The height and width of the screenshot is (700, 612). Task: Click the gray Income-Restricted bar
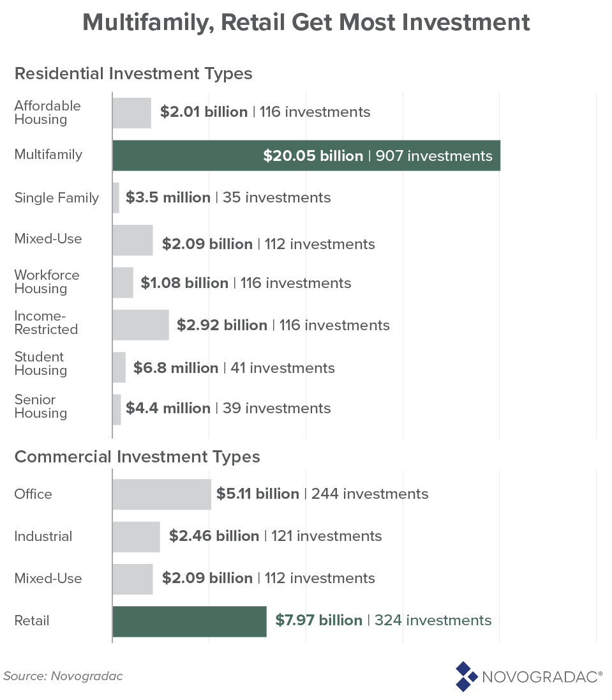(140, 325)
